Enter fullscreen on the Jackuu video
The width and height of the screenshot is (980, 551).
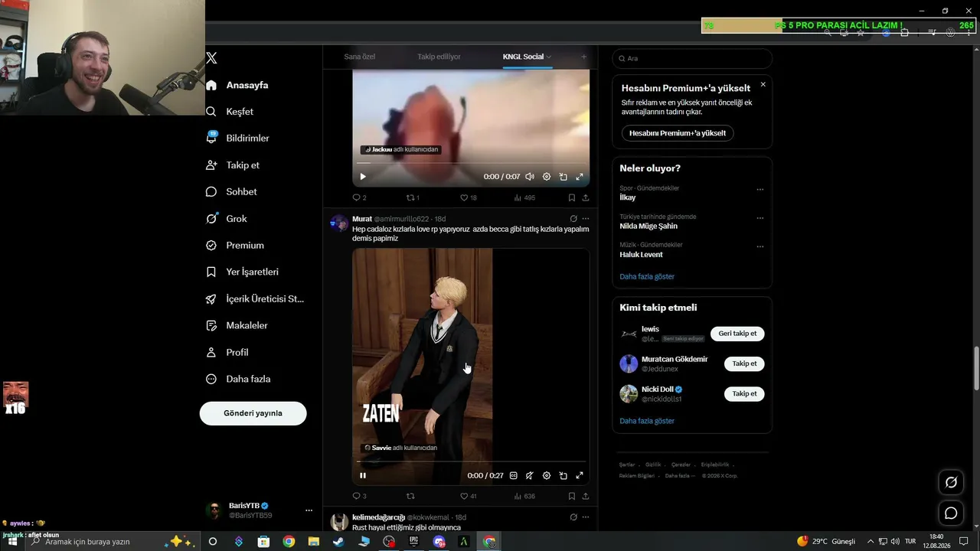(x=580, y=177)
